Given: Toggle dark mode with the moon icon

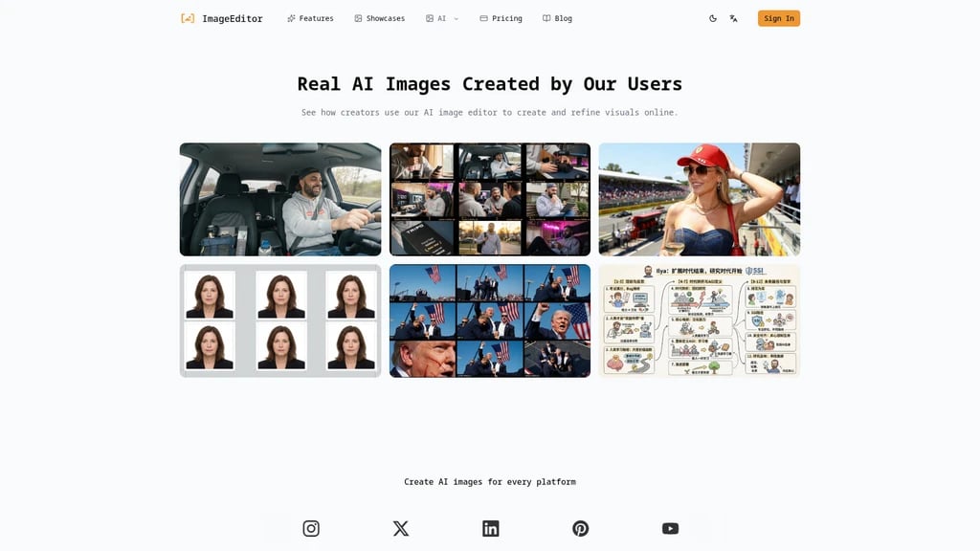Looking at the screenshot, I should (712, 18).
